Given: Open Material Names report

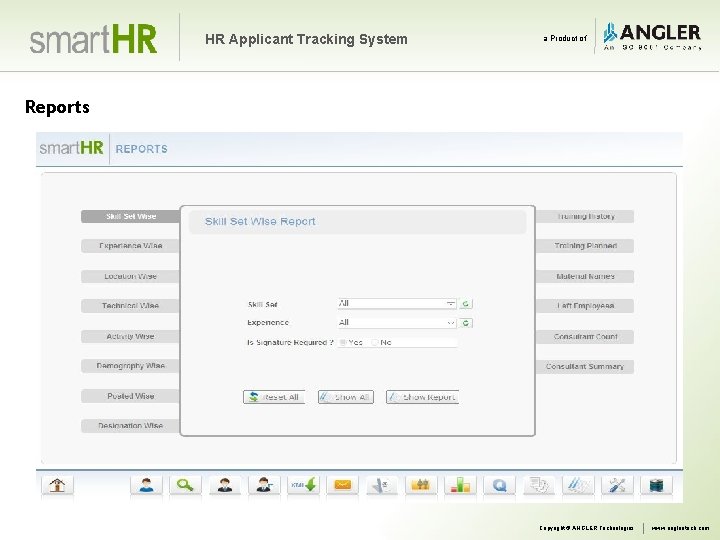Looking at the screenshot, I should click(585, 276).
